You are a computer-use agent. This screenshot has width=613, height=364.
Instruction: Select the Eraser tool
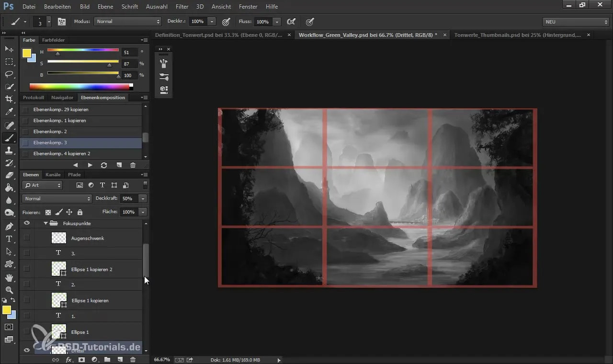(x=9, y=175)
